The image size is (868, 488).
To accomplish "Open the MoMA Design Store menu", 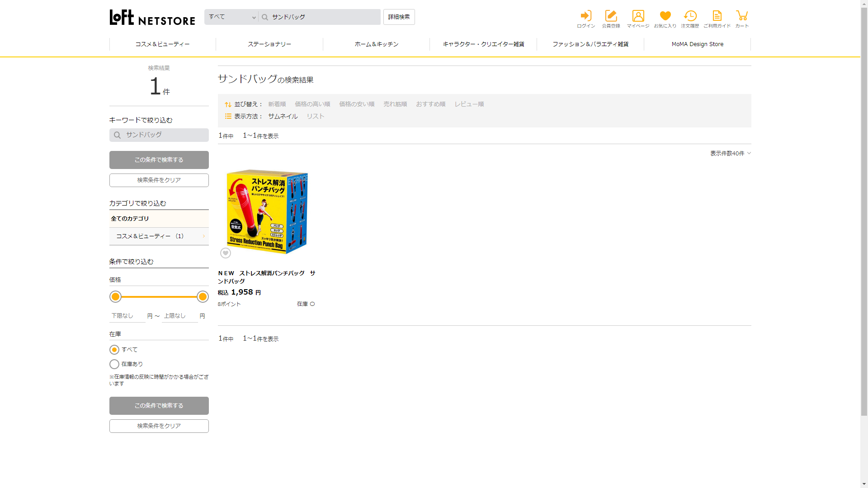I will pos(697,44).
